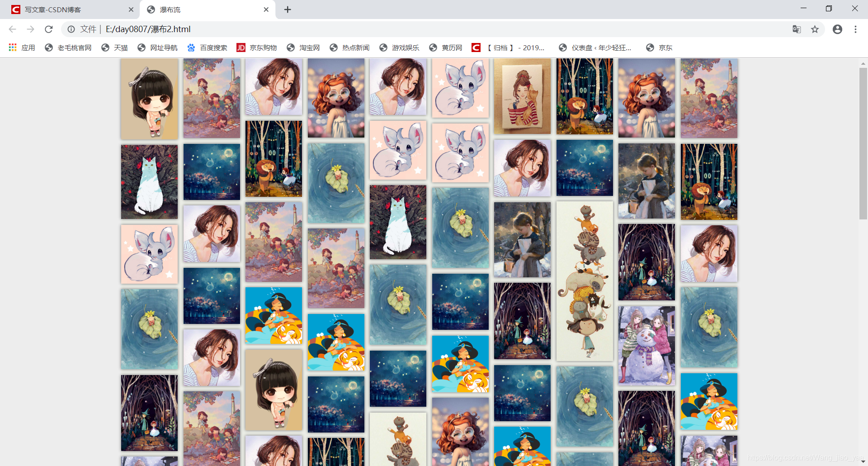868x466 pixels.
Task: Click the snowman with two girls image
Action: pyautogui.click(x=646, y=345)
